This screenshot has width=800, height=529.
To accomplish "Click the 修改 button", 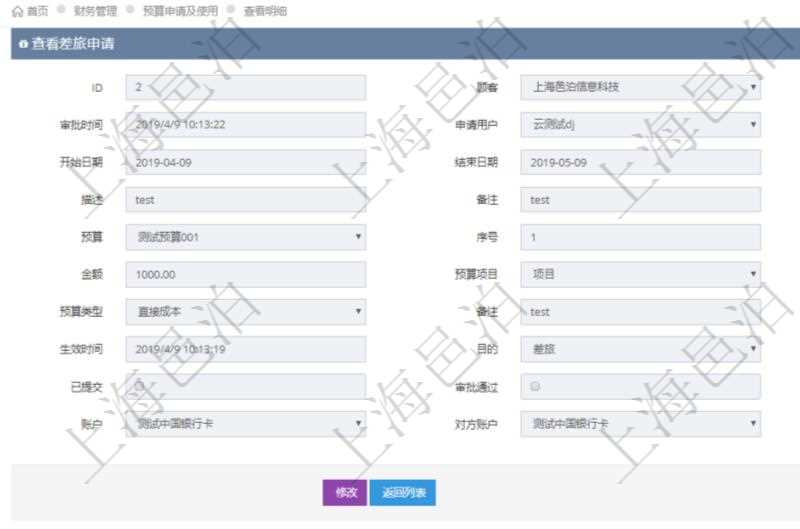I will pos(345,492).
